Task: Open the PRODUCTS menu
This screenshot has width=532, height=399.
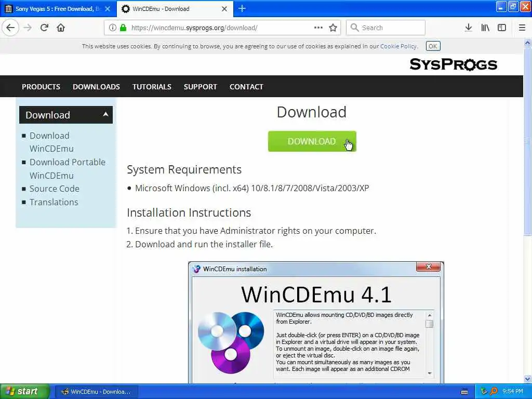Action: (41, 87)
